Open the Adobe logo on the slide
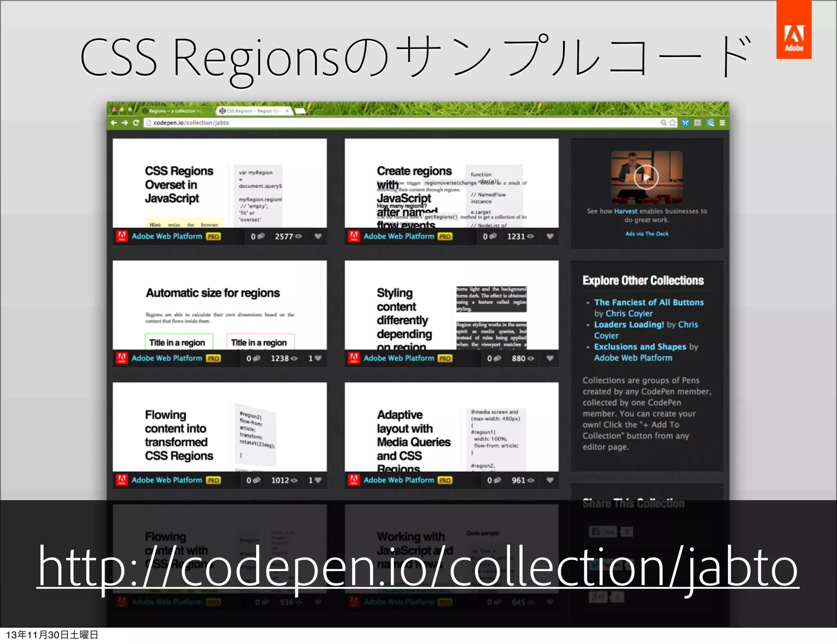Screen dimensions: 837x644 (x=794, y=30)
